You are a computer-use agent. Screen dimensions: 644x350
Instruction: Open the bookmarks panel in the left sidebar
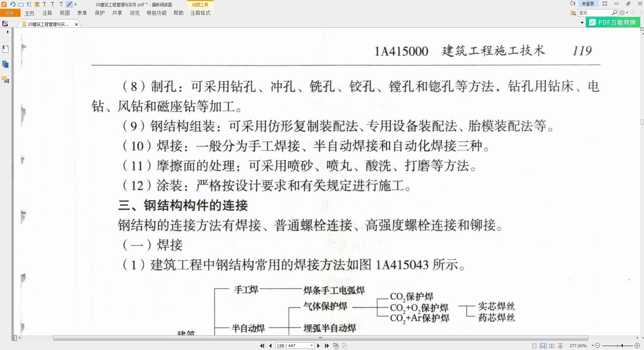[5, 49]
